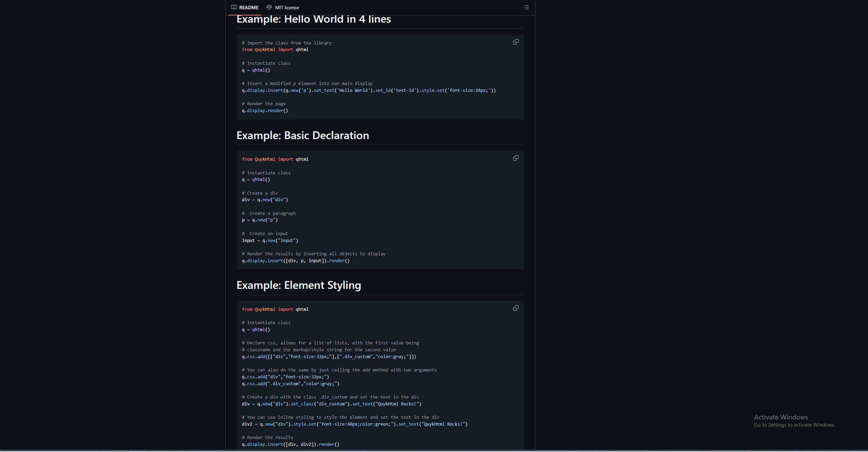Screen dimensions: 868x452
Task: Switch to the MIT license tab
Action: tap(283, 8)
